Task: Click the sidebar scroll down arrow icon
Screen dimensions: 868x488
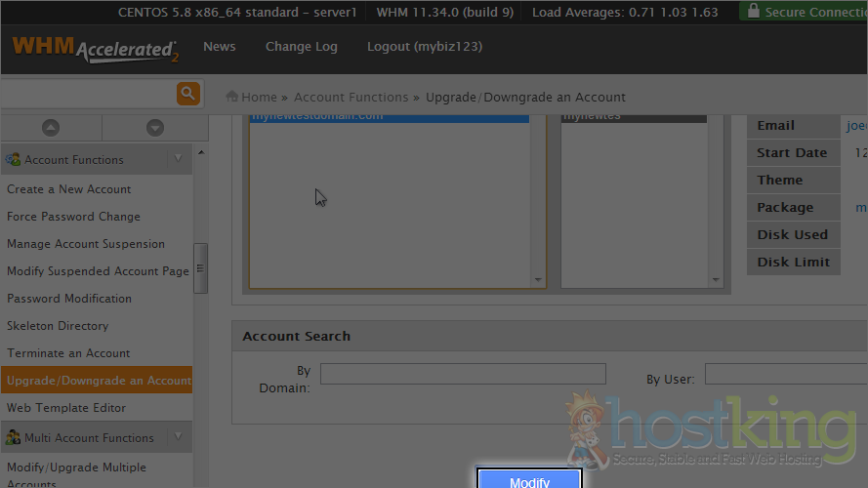Action: (154, 128)
